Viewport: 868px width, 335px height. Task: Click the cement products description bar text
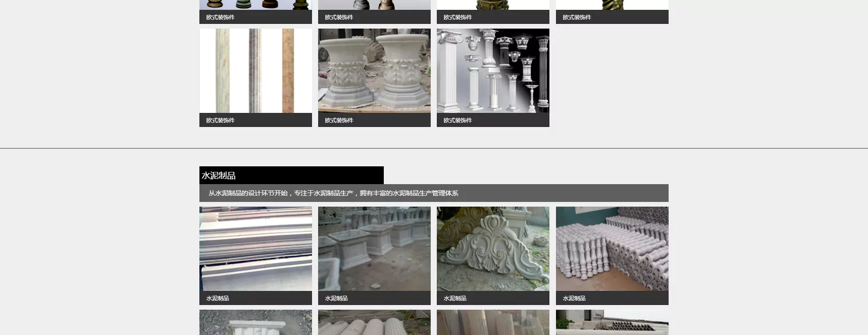(333, 193)
